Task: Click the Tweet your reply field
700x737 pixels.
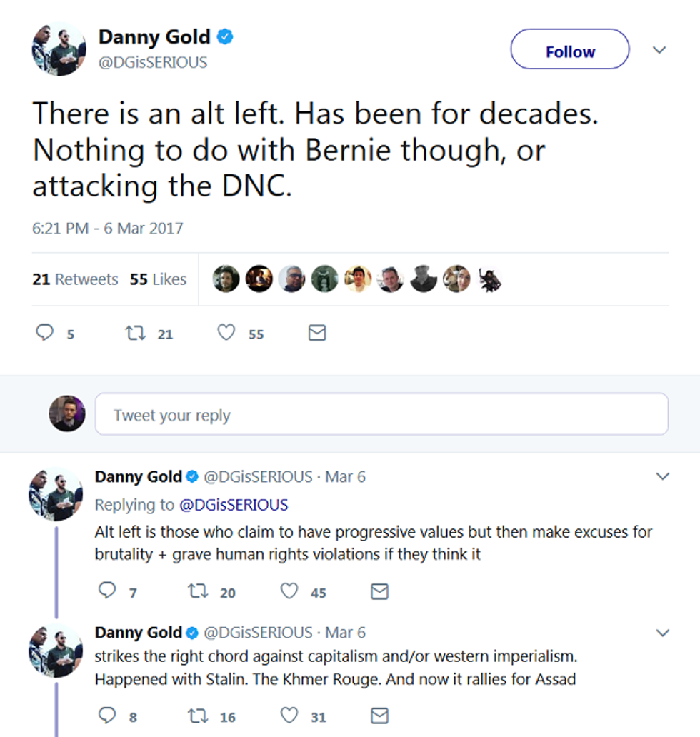Action: pos(381,415)
